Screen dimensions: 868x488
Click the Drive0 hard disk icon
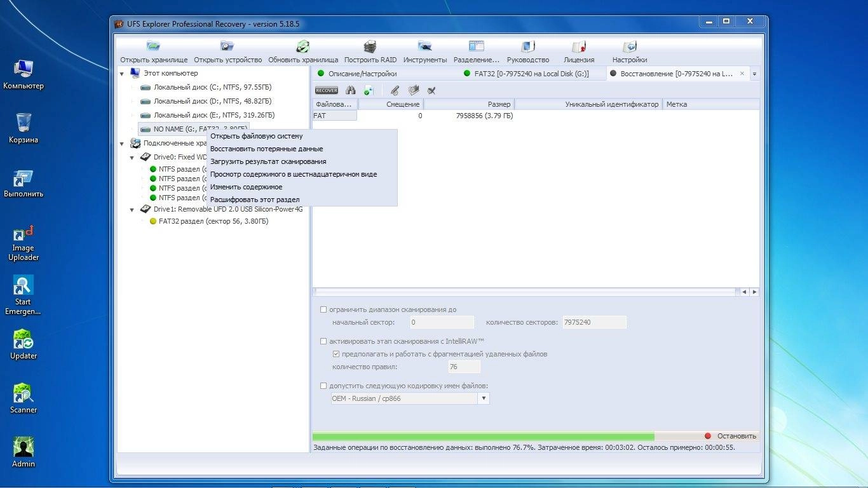coord(146,157)
